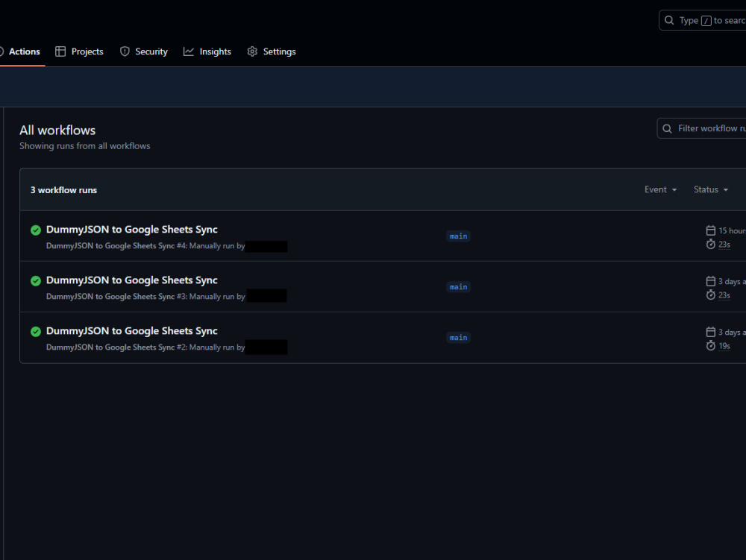Click the 23s duration of run #4
This screenshot has height=560, width=746.
coord(724,245)
